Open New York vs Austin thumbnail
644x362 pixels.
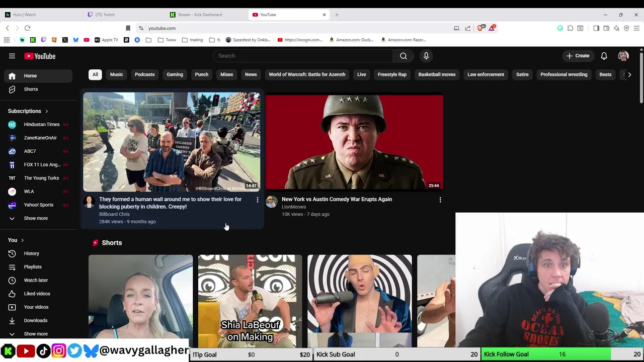pyautogui.click(x=354, y=142)
